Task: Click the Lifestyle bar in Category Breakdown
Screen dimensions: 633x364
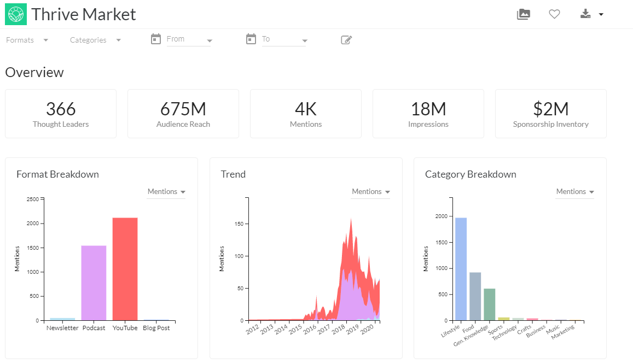Action: pyautogui.click(x=461, y=269)
